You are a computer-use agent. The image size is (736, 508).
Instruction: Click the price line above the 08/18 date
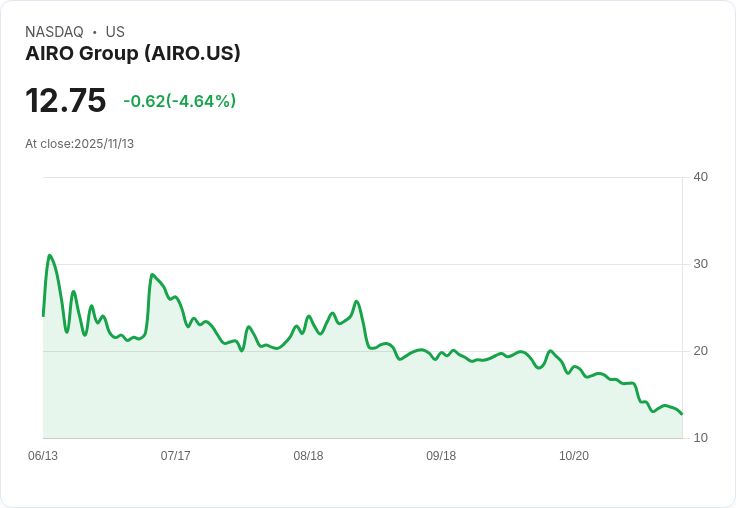308,316
